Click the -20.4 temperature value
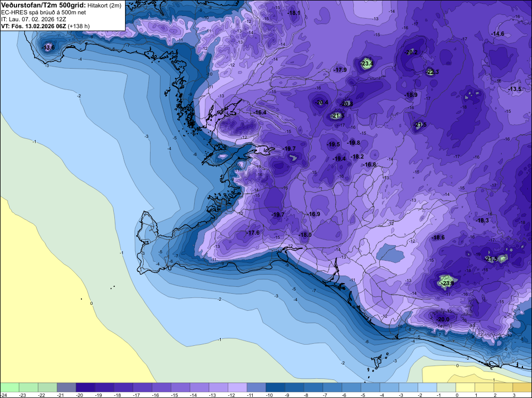532x398 pixels. [x=322, y=103]
